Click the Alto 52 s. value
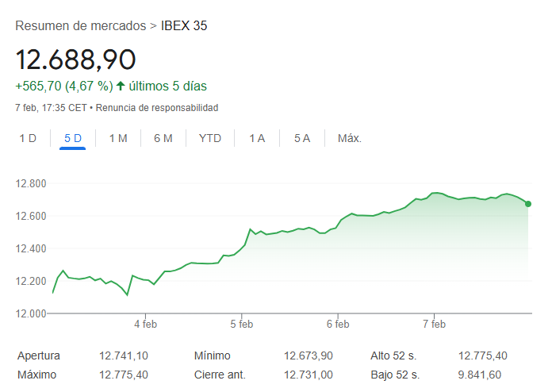This screenshot has width=552, height=392. (x=483, y=356)
